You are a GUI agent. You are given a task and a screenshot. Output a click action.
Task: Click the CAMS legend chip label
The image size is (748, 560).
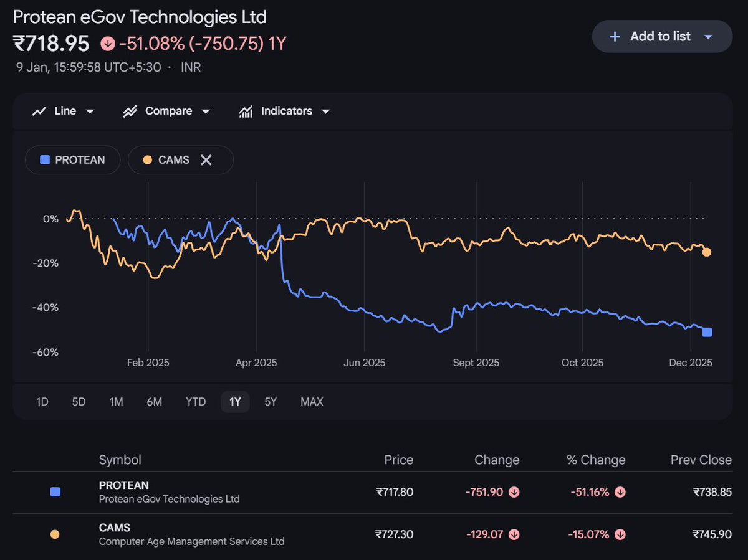174,160
